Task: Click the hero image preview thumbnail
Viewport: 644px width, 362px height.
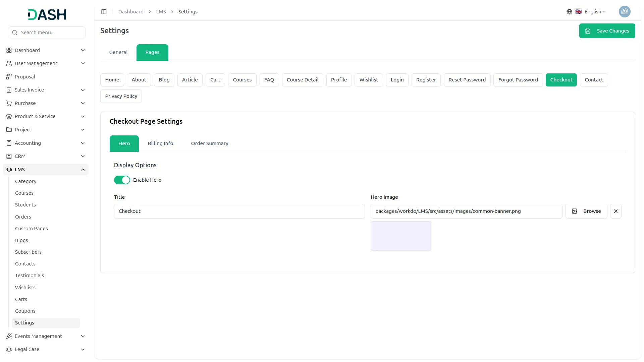Action: pos(400,236)
